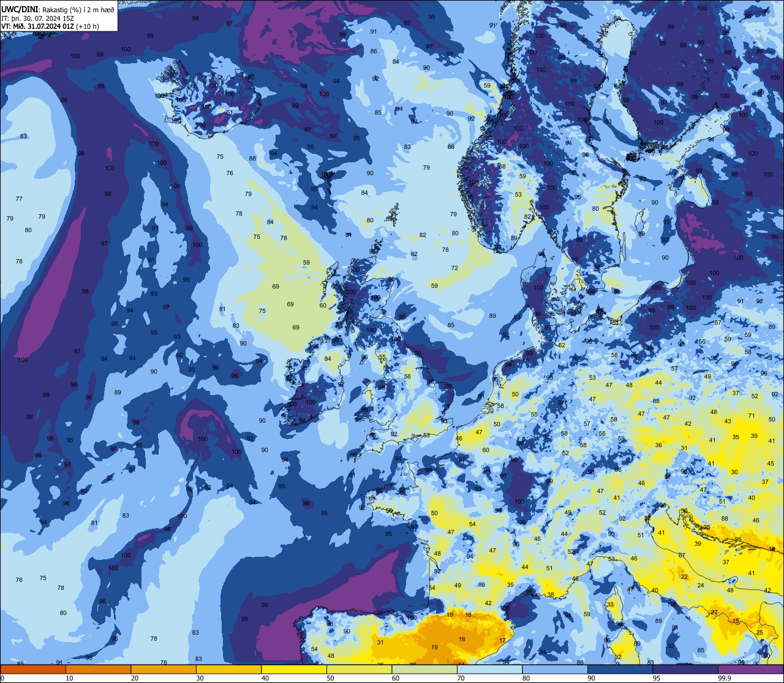
Task: Click the '10' tick label on legend
Action: [69, 678]
